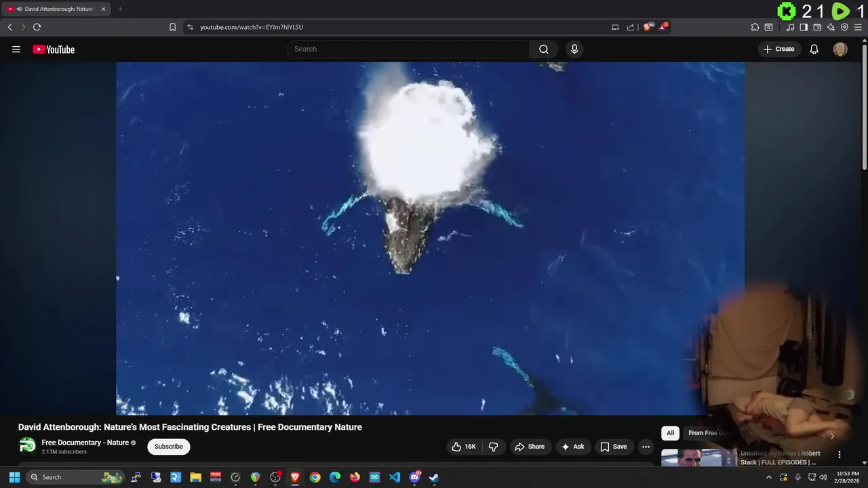This screenshot has height=488, width=868.
Task: Click the system tray volume icon
Action: [823, 477]
